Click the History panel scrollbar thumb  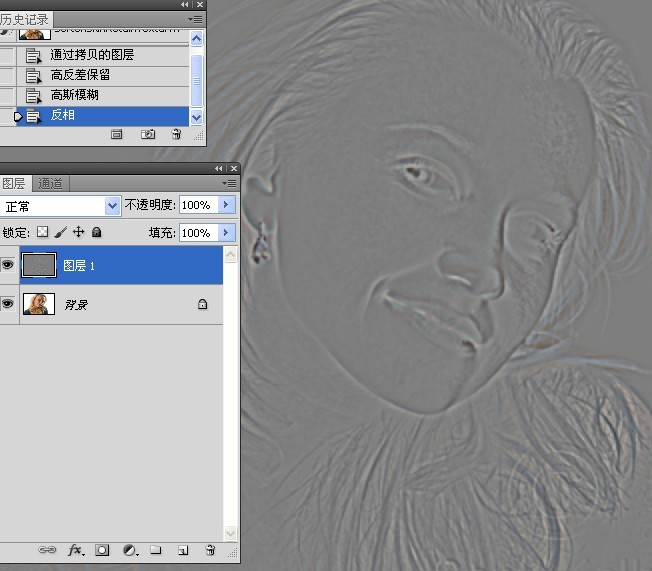coord(196,81)
